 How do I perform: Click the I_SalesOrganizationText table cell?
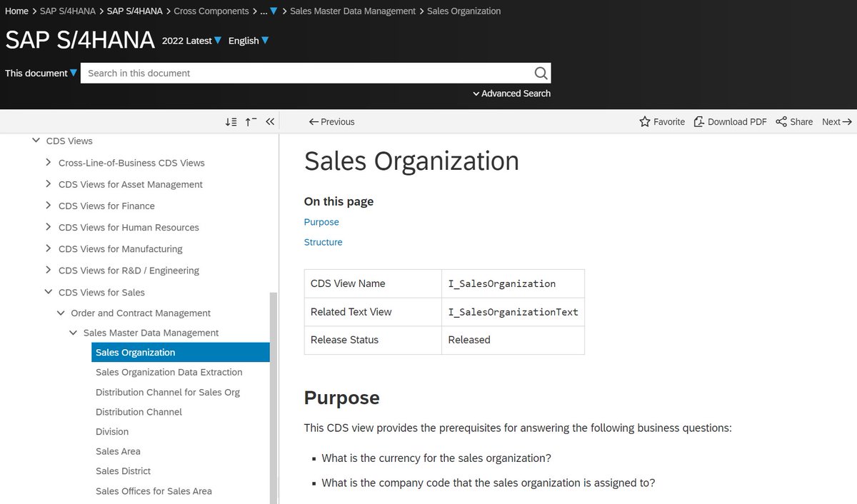tap(513, 312)
